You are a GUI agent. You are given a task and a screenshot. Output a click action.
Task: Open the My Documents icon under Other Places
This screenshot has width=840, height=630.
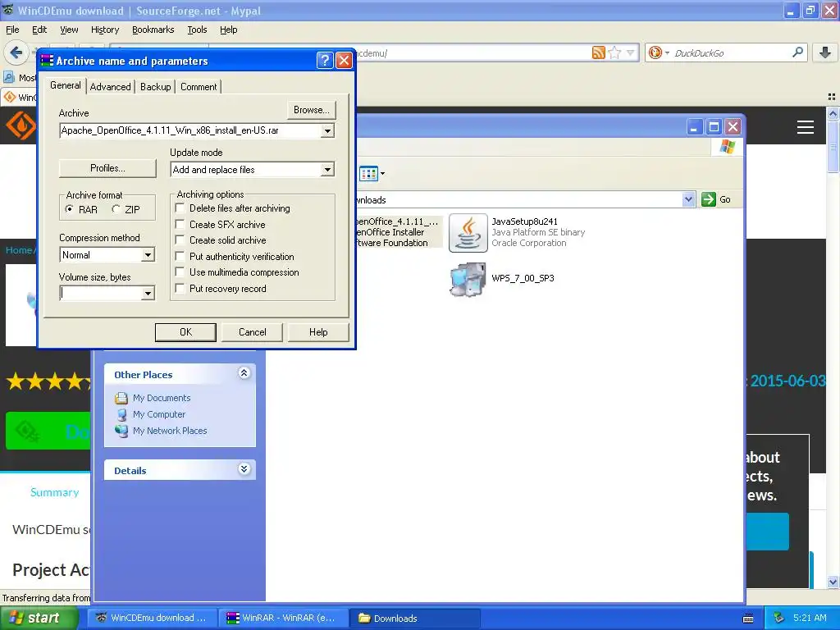pos(121,398)
